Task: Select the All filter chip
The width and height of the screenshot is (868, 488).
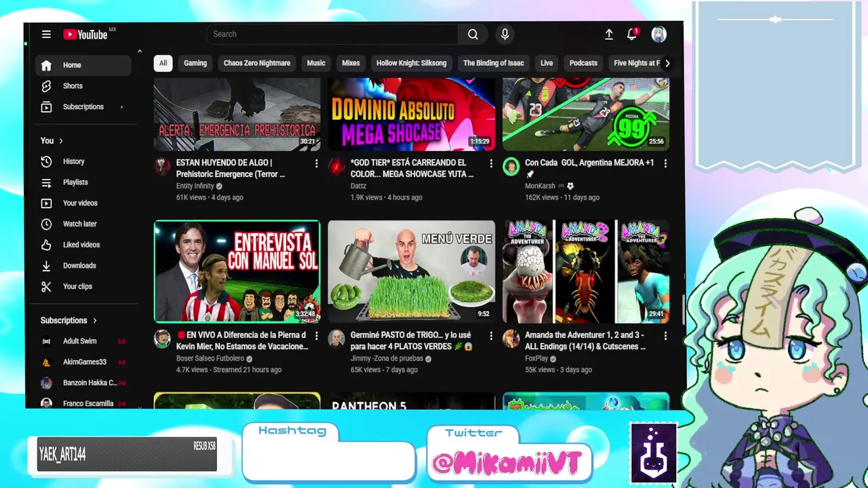Action: point(163,63)
